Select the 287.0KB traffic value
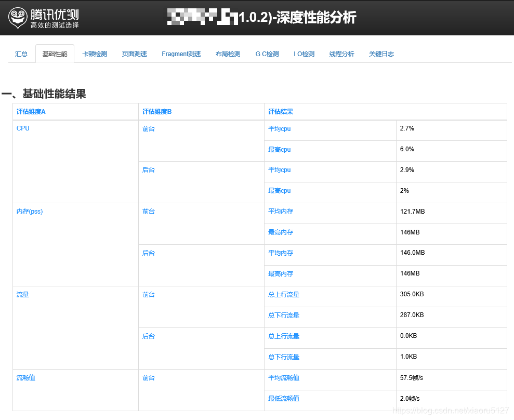The image size is (514, 420). click(x=412, y=315)
